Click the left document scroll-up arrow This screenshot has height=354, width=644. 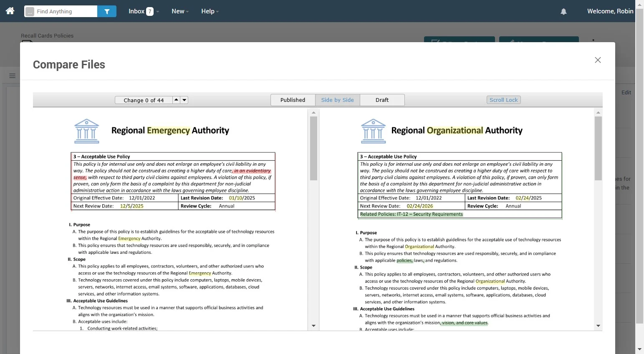coord(313,113)
